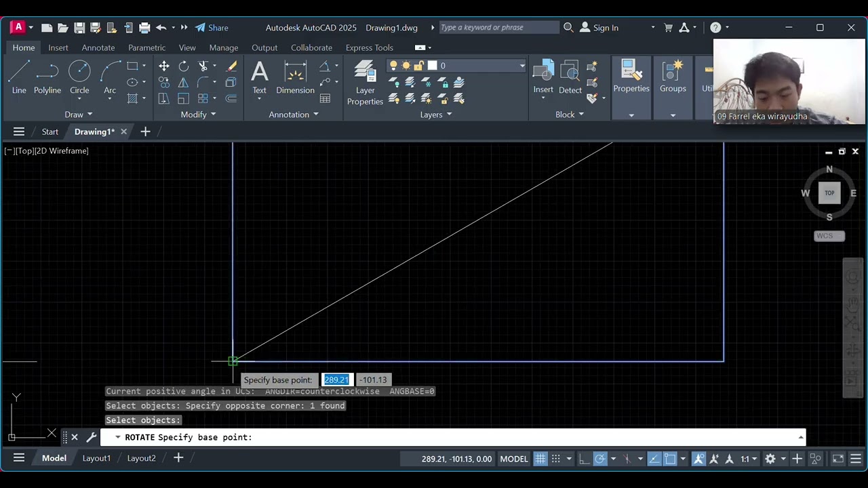
Task: Open the annotation scale 1:1 dropdown
Action: [749, 459]
